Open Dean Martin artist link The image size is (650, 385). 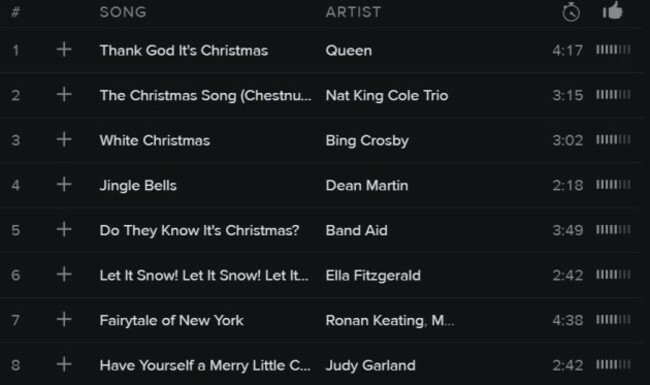pos(367,185)
